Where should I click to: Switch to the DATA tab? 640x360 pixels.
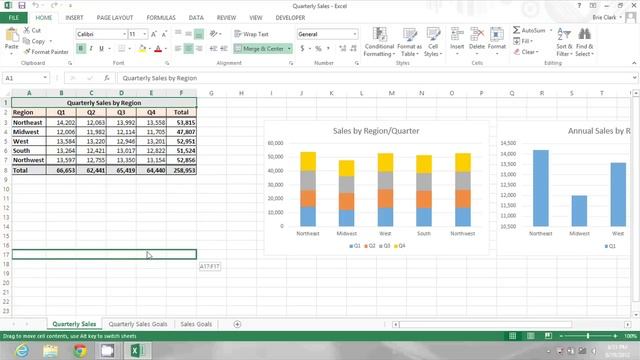click(x=196, y=18)
